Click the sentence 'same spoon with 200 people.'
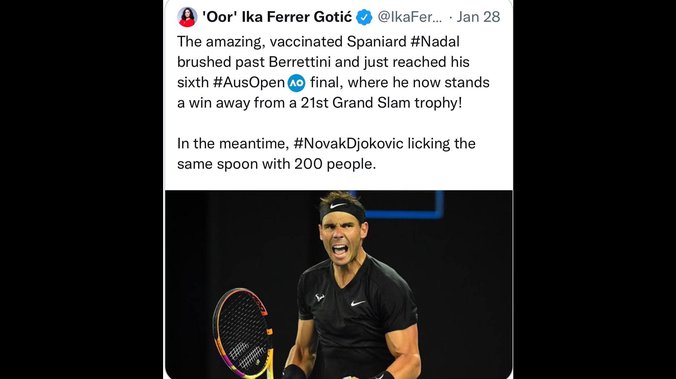 tap(276, 164)
